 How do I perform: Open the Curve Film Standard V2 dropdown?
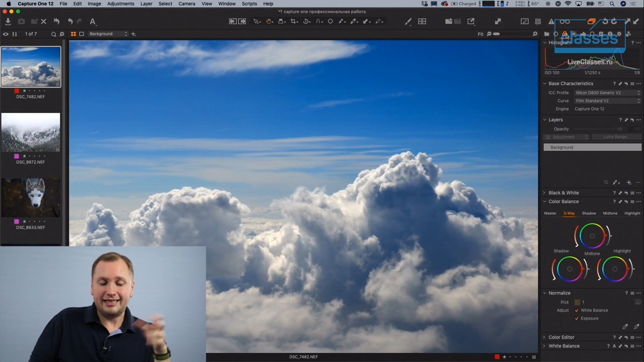607,101
